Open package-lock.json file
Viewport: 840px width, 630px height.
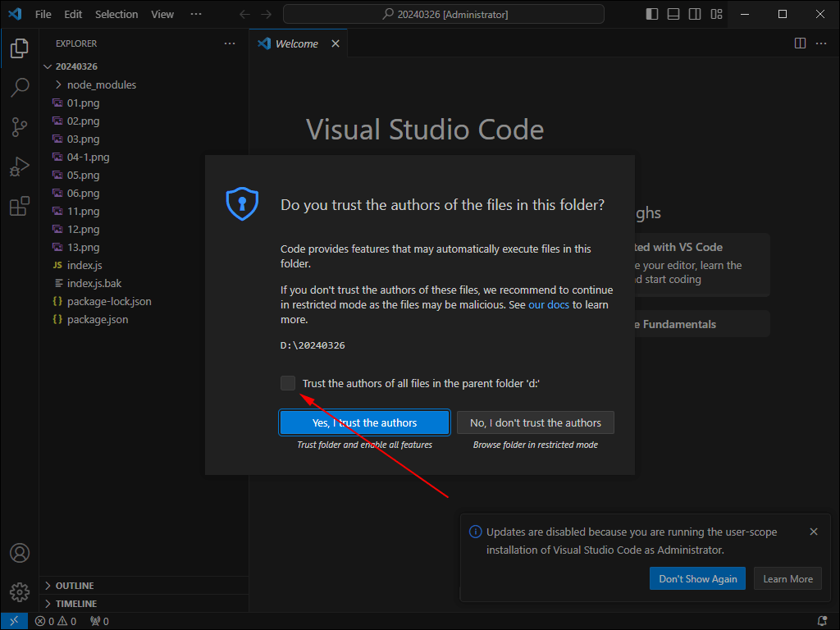click(x=144, y=301)
